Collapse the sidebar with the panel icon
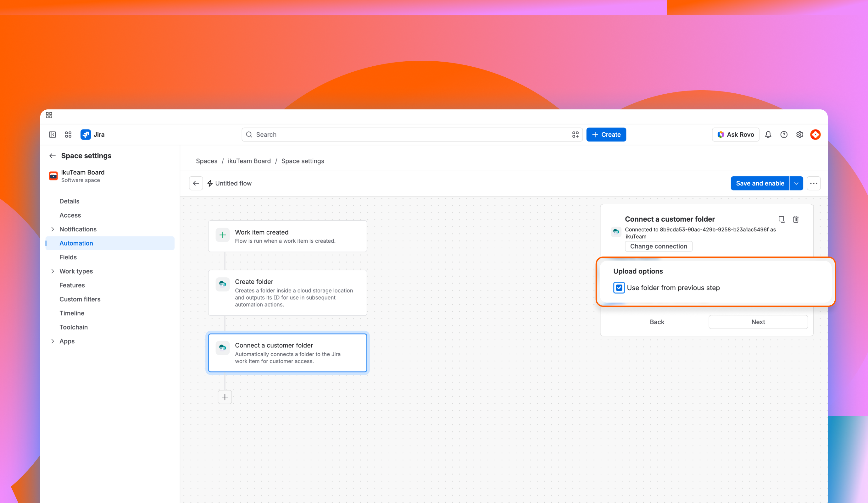Screen dimensions: 868x503 click(x=52, y=135)
